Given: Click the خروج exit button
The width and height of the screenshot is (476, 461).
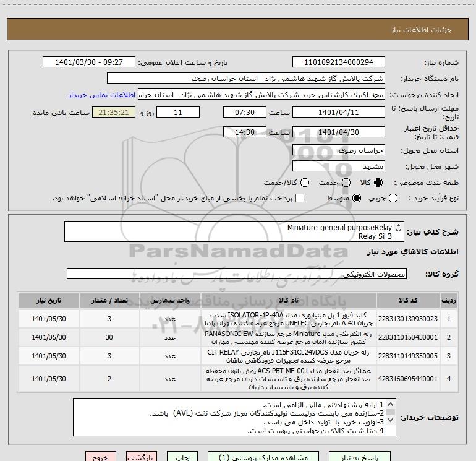Looking at the screenshot, I should [101, 457].
